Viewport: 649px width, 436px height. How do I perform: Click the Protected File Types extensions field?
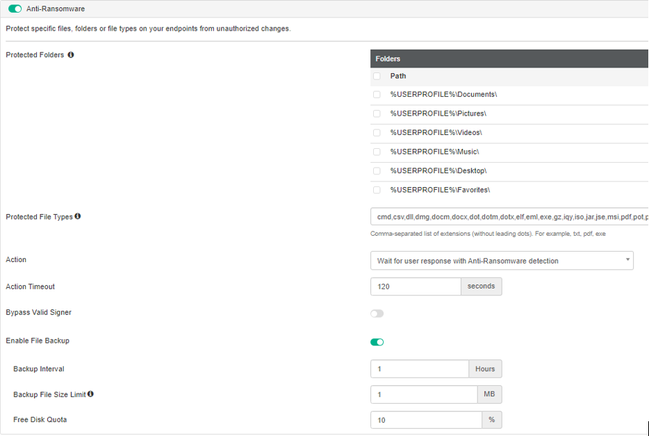pyautogui.click(x=510, y=216)
